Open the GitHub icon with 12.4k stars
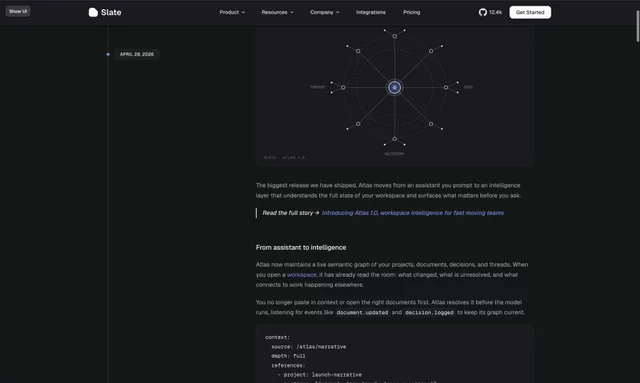 (483, 12)
